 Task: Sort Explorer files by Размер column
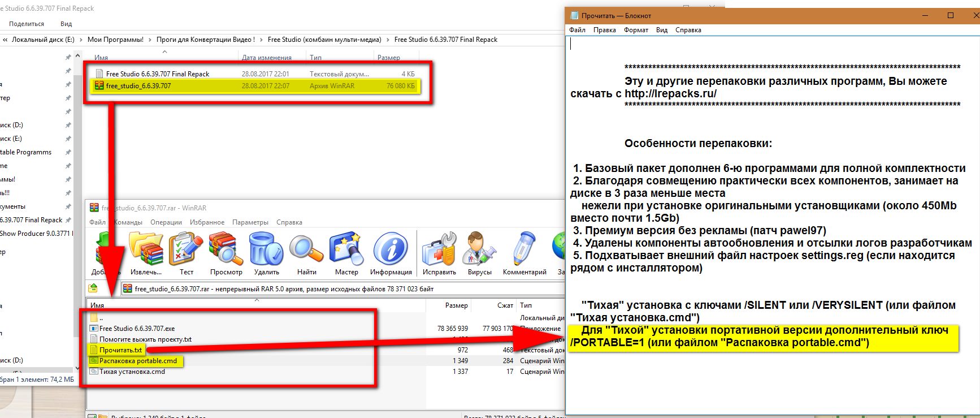click(x=389, y=58)
